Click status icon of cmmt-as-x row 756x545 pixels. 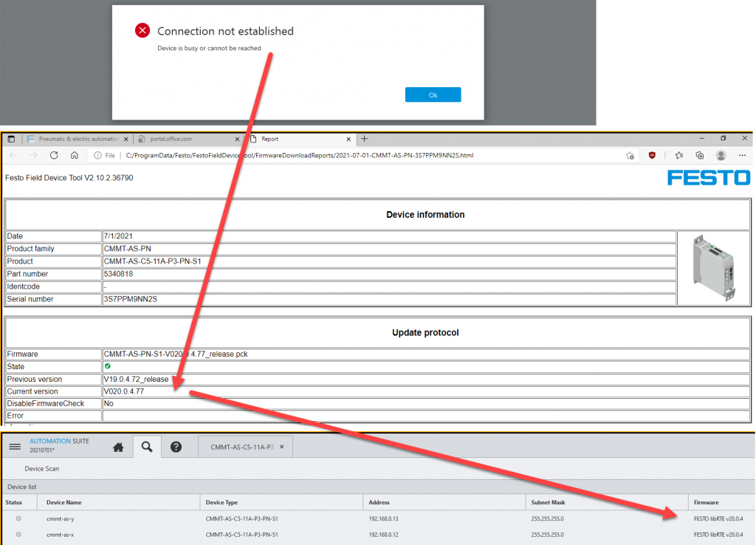(18, 535)
